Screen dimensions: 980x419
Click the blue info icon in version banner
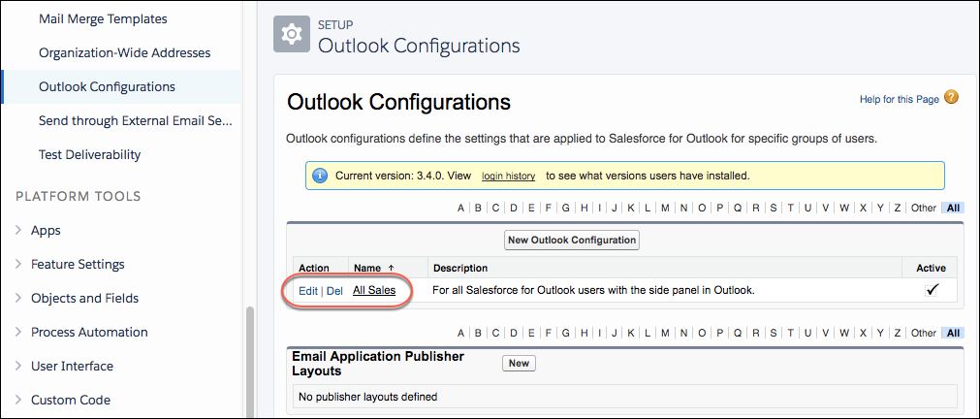319,176
